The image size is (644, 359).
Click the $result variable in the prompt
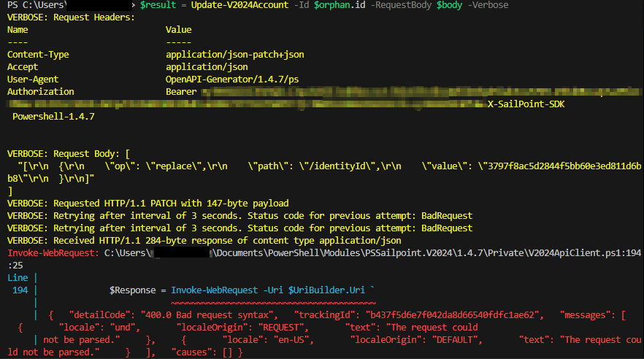coord(158,5)
